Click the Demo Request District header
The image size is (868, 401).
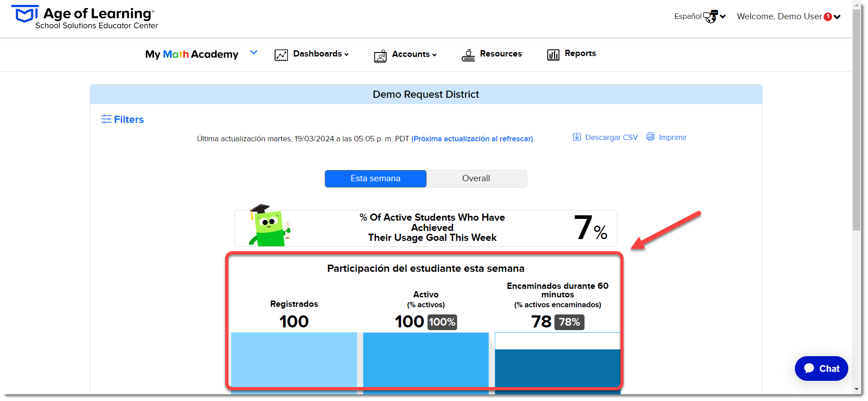pos(426,95)
